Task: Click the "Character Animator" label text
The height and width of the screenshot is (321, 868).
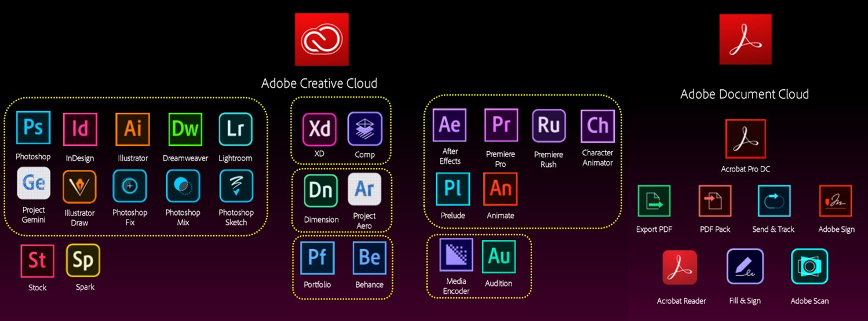Action: (x=597, y=158)
